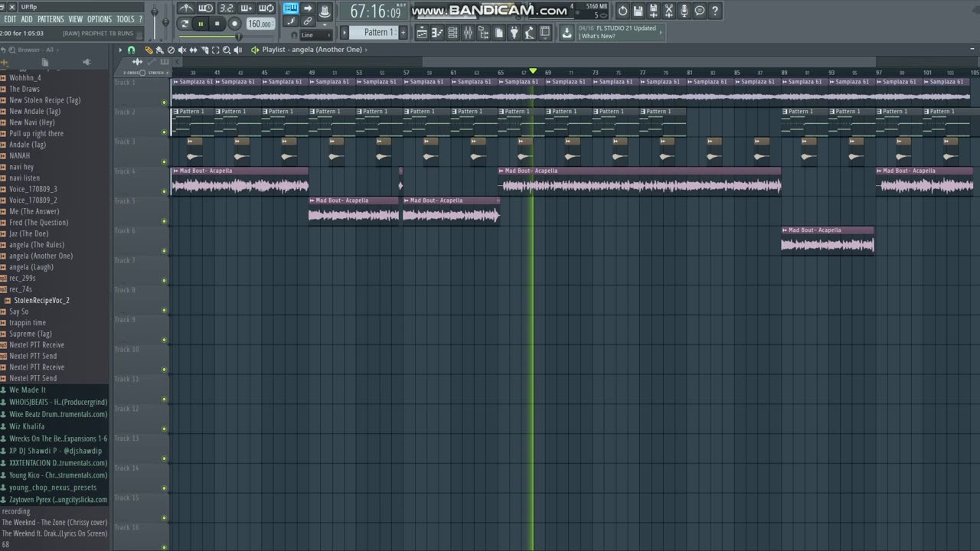Image resolution: width=980 pixels, height=551 pixels.
Task: Click the download news icon
Action: (567, 32)
